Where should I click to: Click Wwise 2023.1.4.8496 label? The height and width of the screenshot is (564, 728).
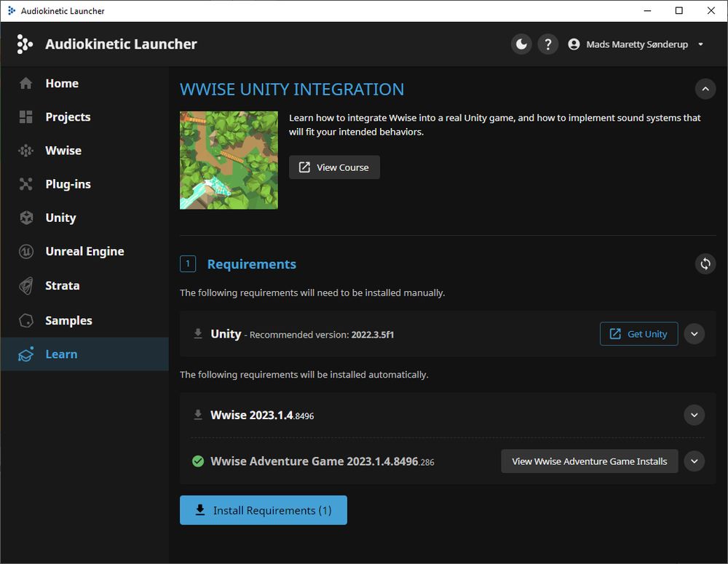tap(262, 415)
